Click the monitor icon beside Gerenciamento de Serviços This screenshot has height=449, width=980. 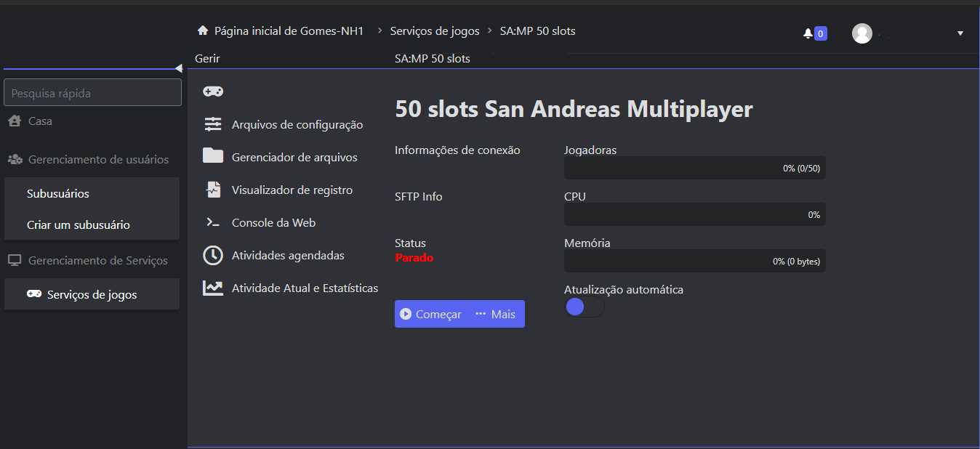(x=15, y=260)
